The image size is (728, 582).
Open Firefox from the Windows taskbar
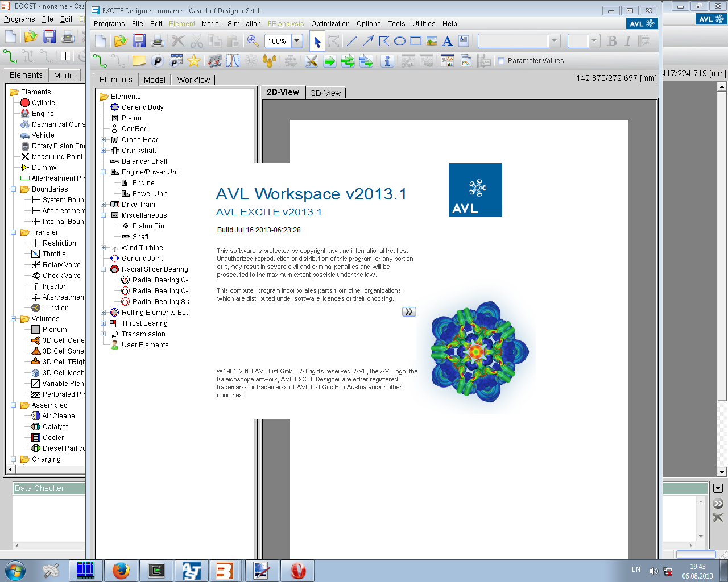click(121, 570)
